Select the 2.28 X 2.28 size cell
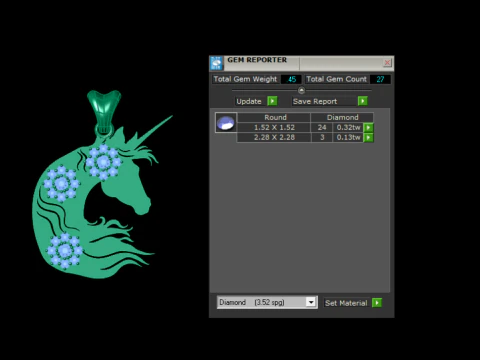This screenshot has width=480, height=360. [274, 137]
